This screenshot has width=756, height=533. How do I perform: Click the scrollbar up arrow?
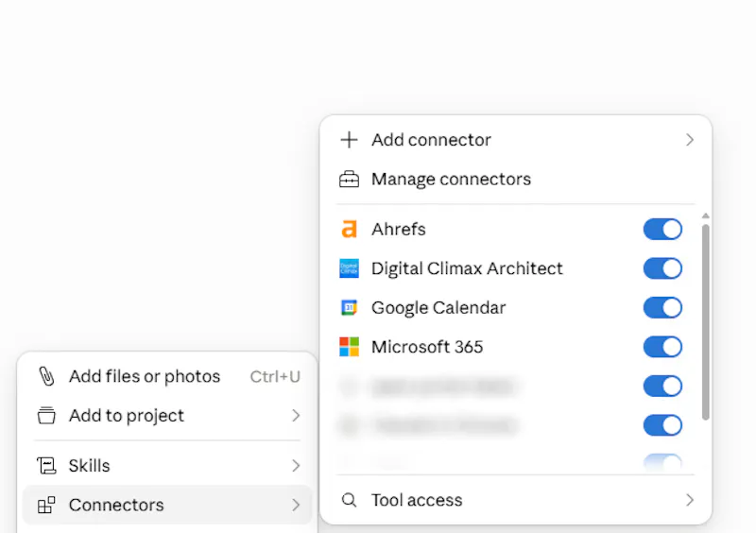click(x=705, y=215)
